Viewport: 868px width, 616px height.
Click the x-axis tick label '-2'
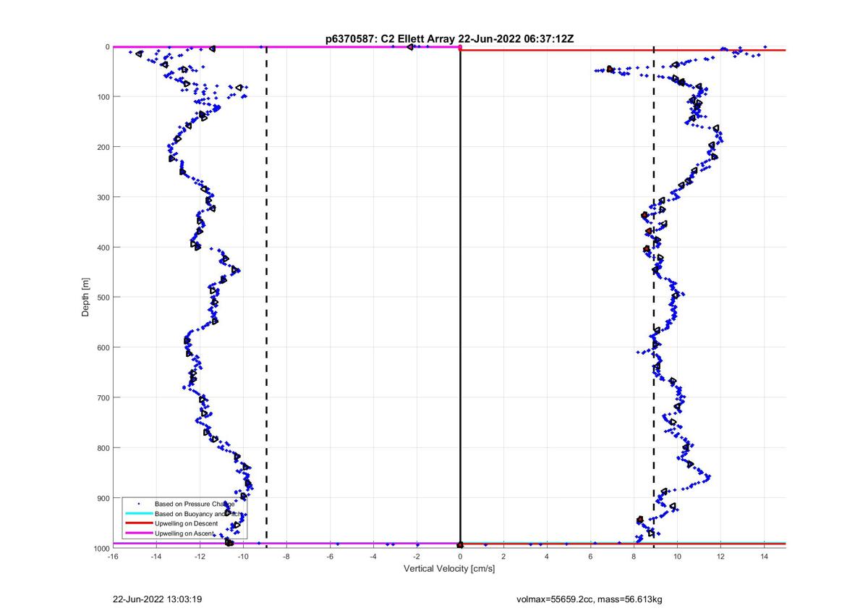(x=417, y=557)
